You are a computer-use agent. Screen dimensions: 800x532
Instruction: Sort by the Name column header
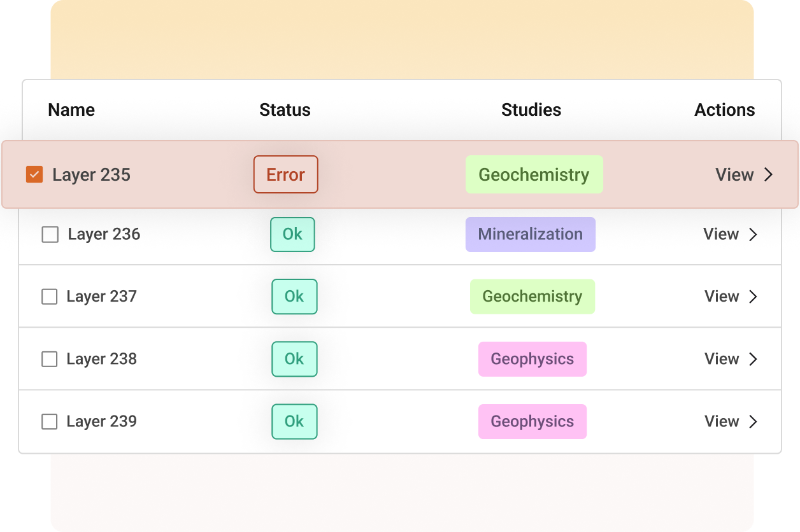tap(71, 109)
